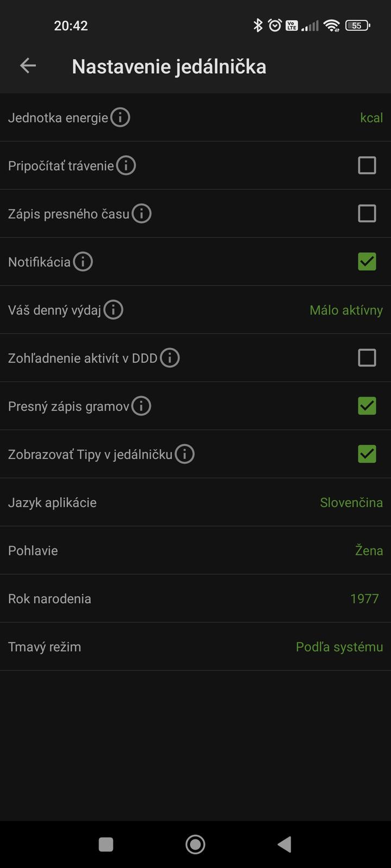Image resolution: width=391 pixels, height=868 pixels.
Task: Disable the Notifikácia checkbox
Action: pos(367,261)
